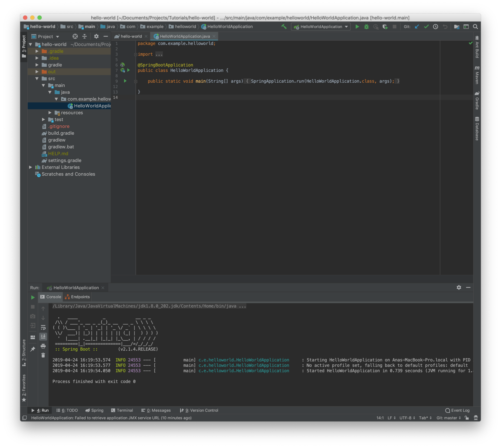Click the Git: master branch widget

point(449,418)
